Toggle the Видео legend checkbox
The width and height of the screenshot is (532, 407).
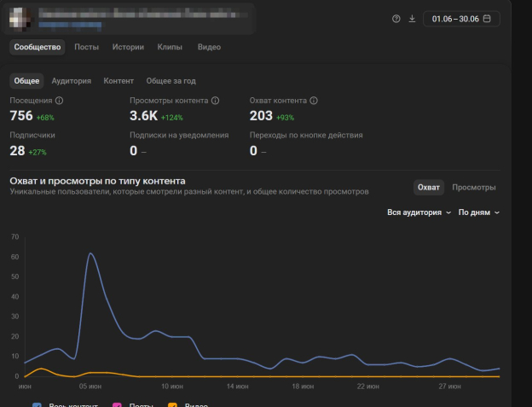click(173, 404)
